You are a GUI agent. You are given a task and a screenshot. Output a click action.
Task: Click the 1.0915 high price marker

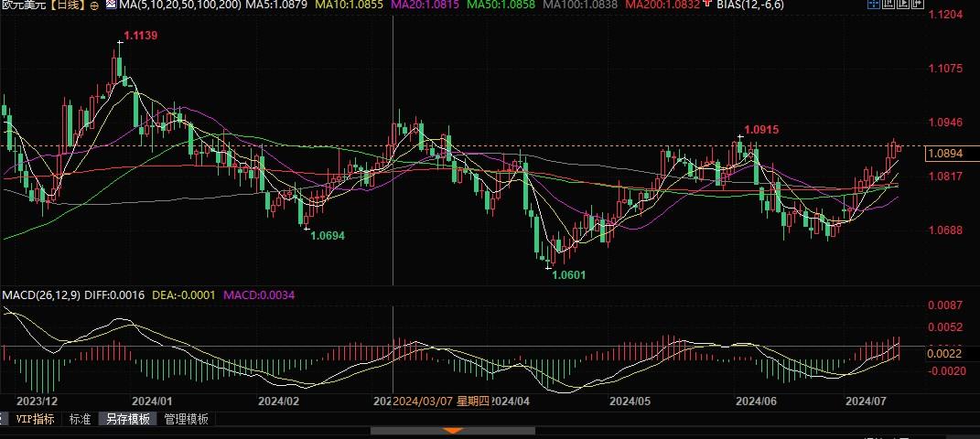(x=762, y=130)
